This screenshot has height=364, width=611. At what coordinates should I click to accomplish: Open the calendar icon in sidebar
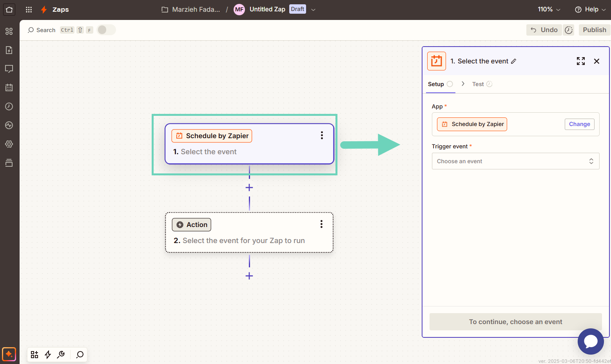(x=9, y=88)
